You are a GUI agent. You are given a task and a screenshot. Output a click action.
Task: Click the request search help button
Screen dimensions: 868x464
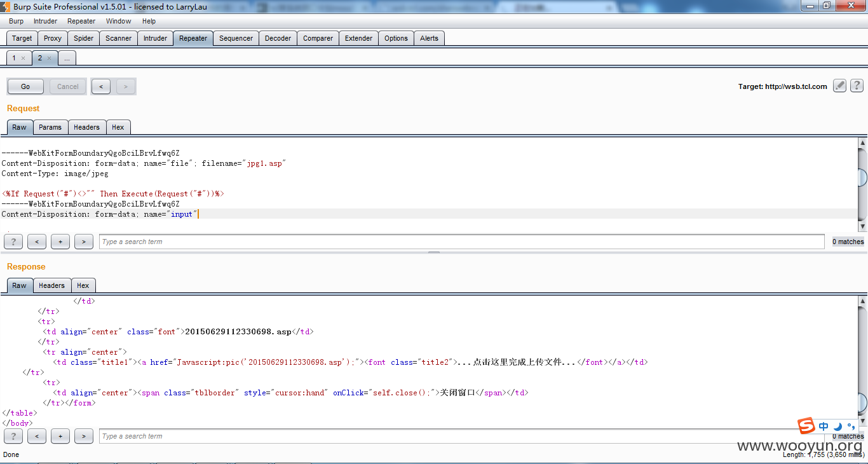coord(13,242)
